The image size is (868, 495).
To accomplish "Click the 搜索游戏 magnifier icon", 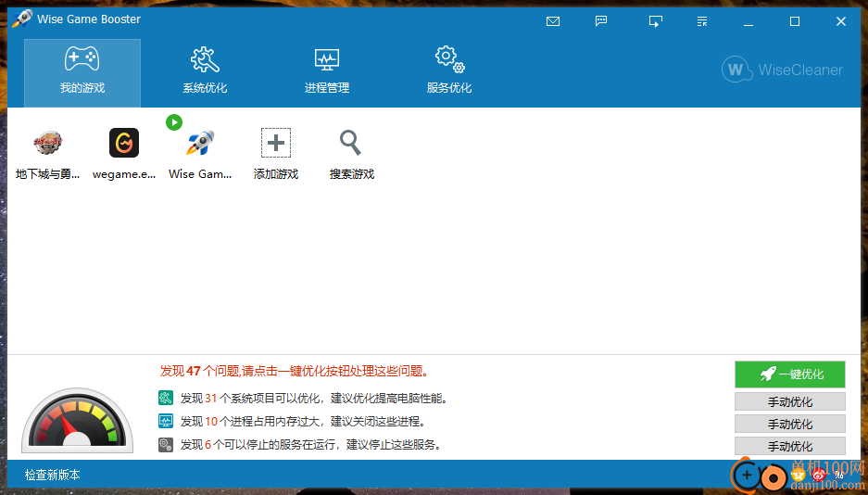I will (351, 143).
